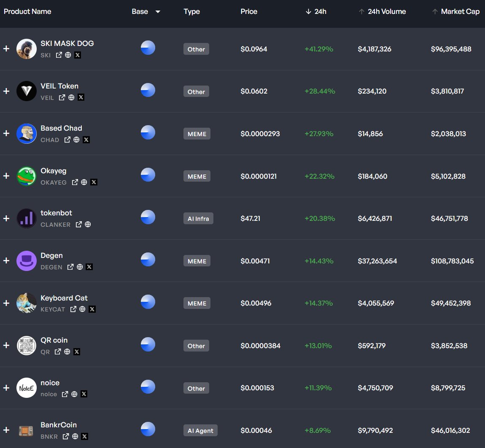The height and width of the screenshot is (448, 485).
Task: Open CLANKER external link icon
Action: 78,225
